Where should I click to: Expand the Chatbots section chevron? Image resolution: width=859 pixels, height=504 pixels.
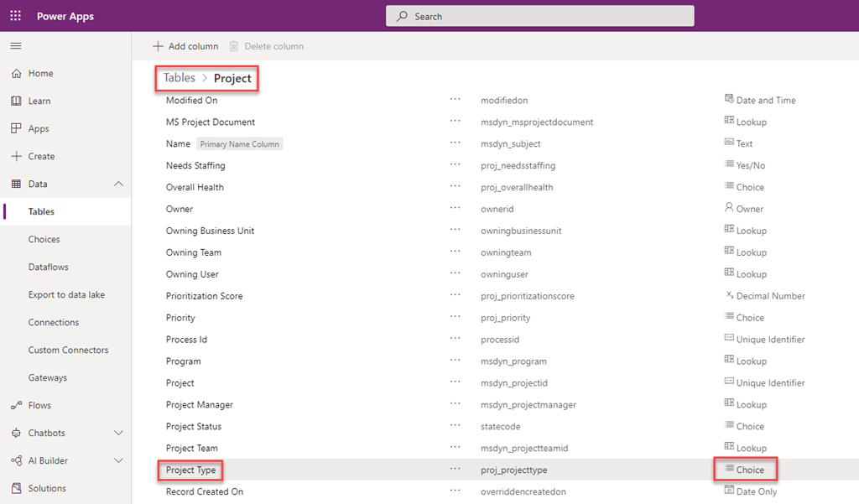118,434
